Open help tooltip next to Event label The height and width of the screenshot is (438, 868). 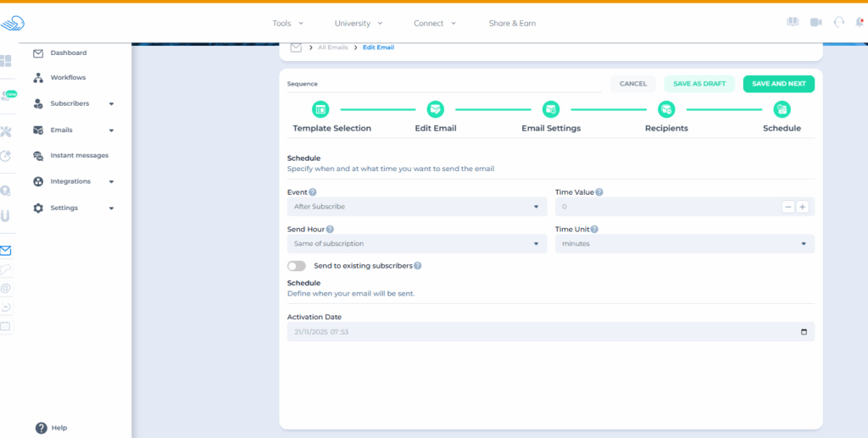[x=313, y=192]
